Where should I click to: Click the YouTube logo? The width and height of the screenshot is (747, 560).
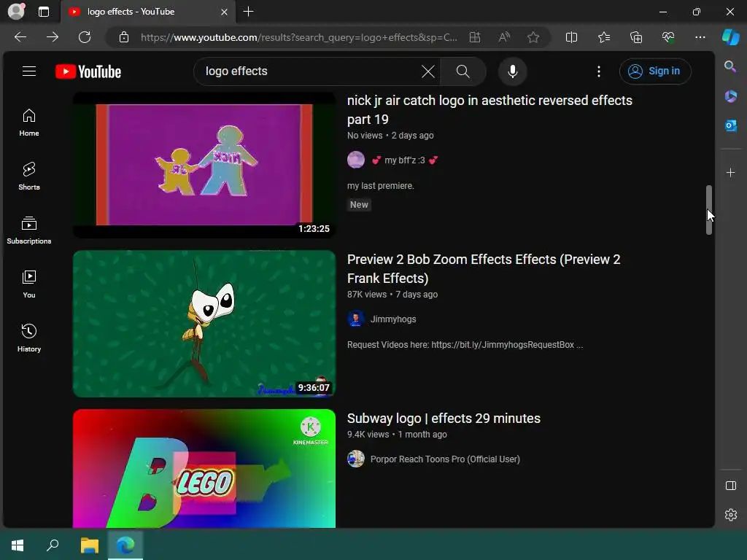tap(88, 71)
